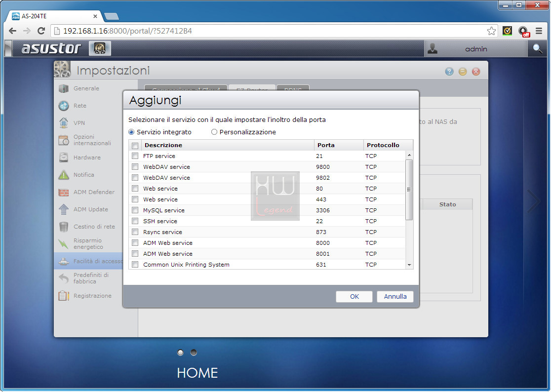Click the service list scrollbar thumb

(409, 190)
